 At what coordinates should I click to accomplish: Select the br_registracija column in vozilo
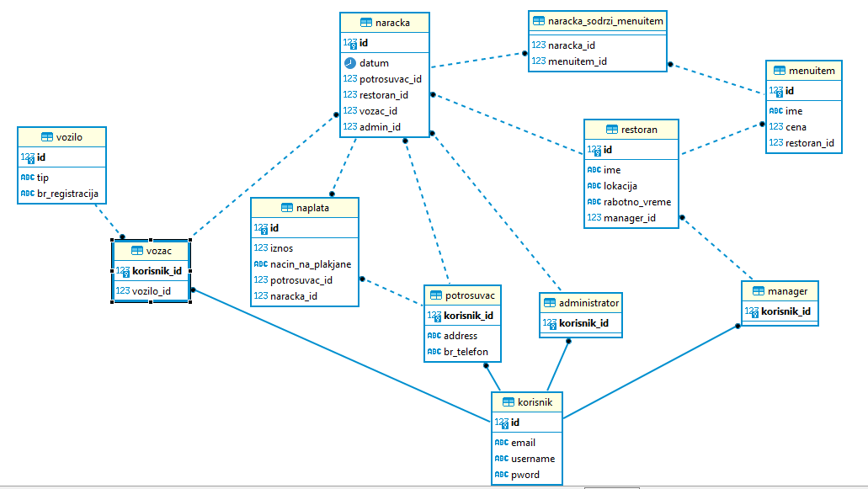click(x=67, y=194)
